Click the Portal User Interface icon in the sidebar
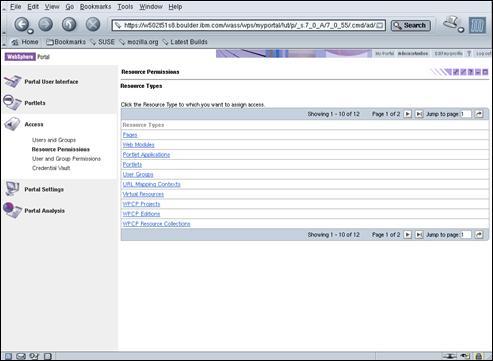This screenshot has width=493, height=361. (12, 82)
